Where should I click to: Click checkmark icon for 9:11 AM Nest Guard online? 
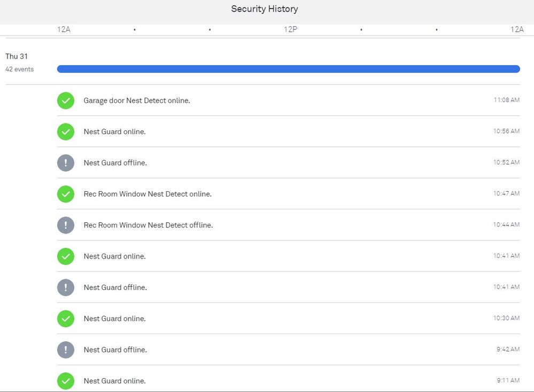(x=66, y=381)
